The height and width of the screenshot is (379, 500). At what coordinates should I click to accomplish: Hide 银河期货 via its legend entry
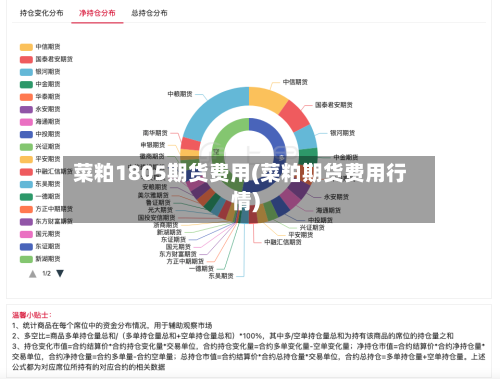40,72
